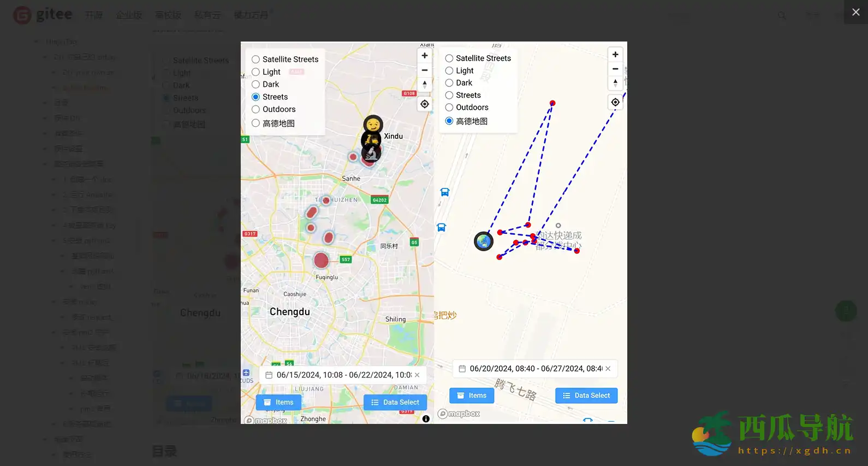
Task: Select Light style on right map
Action: pyautogui.click(x=449, y=71)
